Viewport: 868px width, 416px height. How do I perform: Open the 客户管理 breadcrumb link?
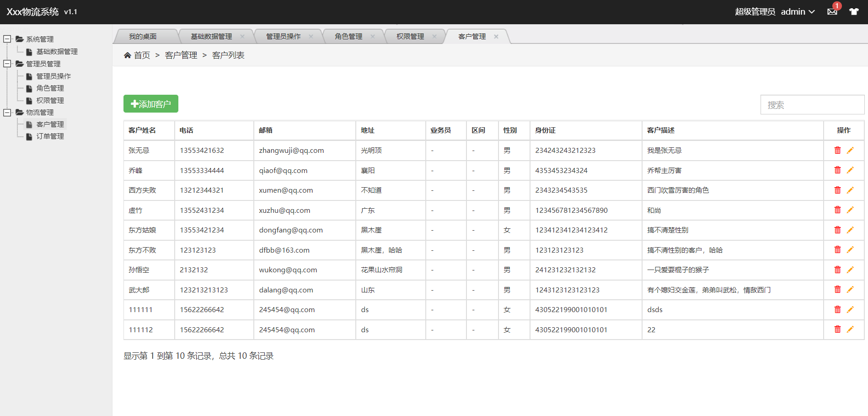click(x=181, y=55)
